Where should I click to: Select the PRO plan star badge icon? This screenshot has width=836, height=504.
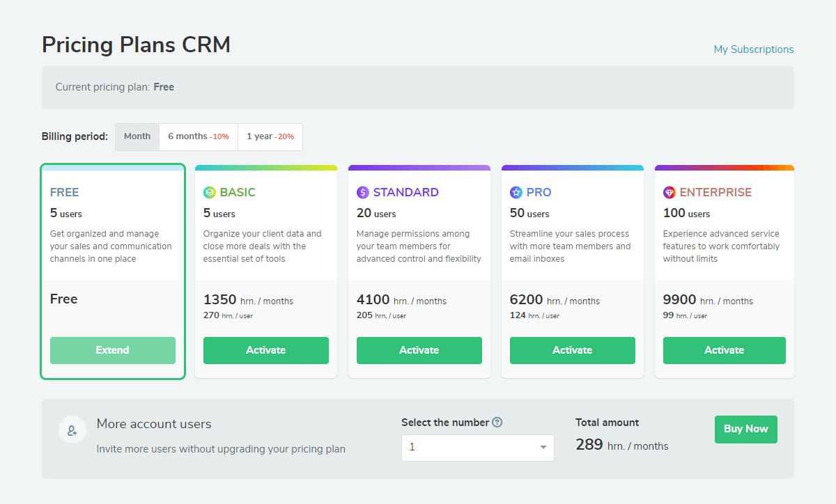(x=516, y=192)
